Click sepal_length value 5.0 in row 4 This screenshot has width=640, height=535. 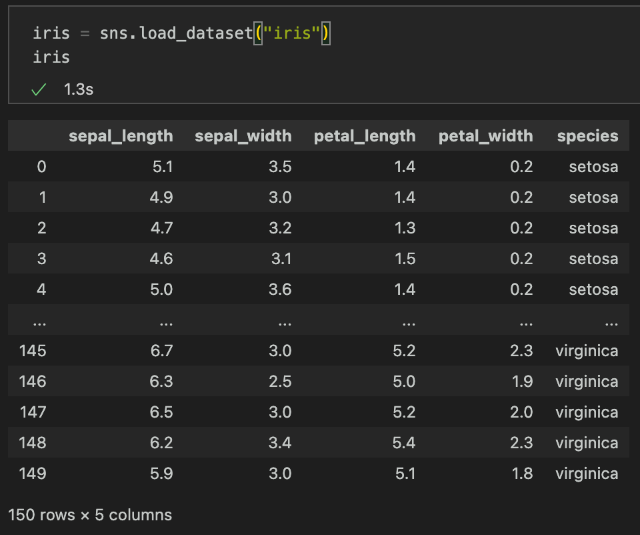(x=161, y=289)
